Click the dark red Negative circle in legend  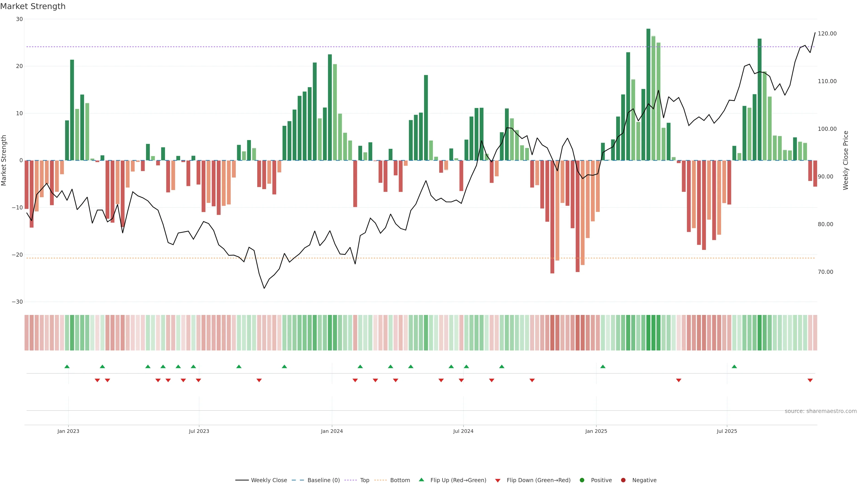click(x=623, y=480)
